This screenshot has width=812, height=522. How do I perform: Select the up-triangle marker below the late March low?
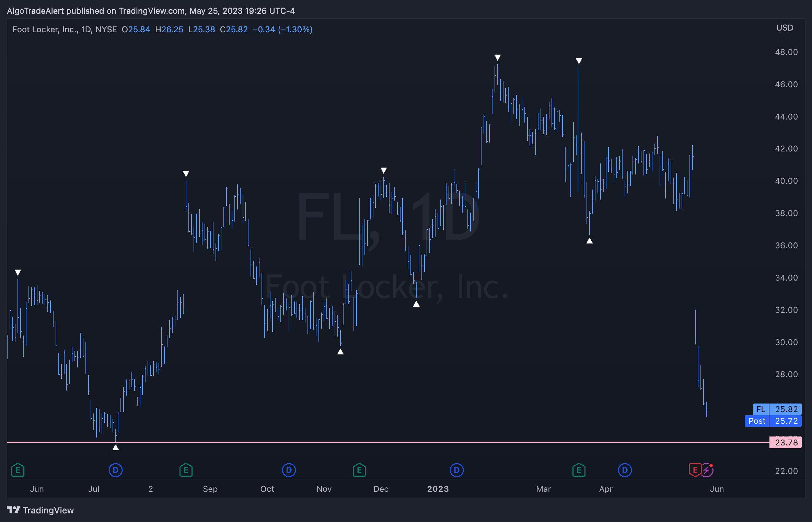590,240
